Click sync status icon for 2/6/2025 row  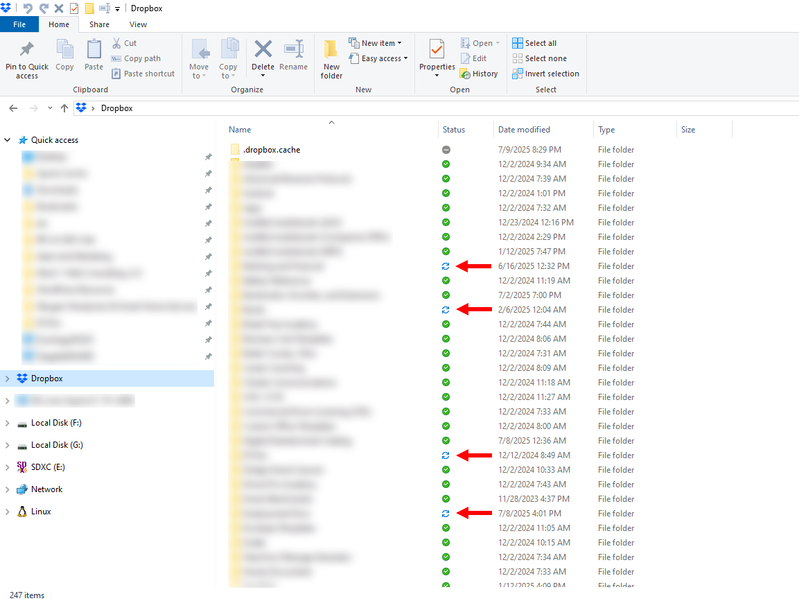[x=446, y=310]
